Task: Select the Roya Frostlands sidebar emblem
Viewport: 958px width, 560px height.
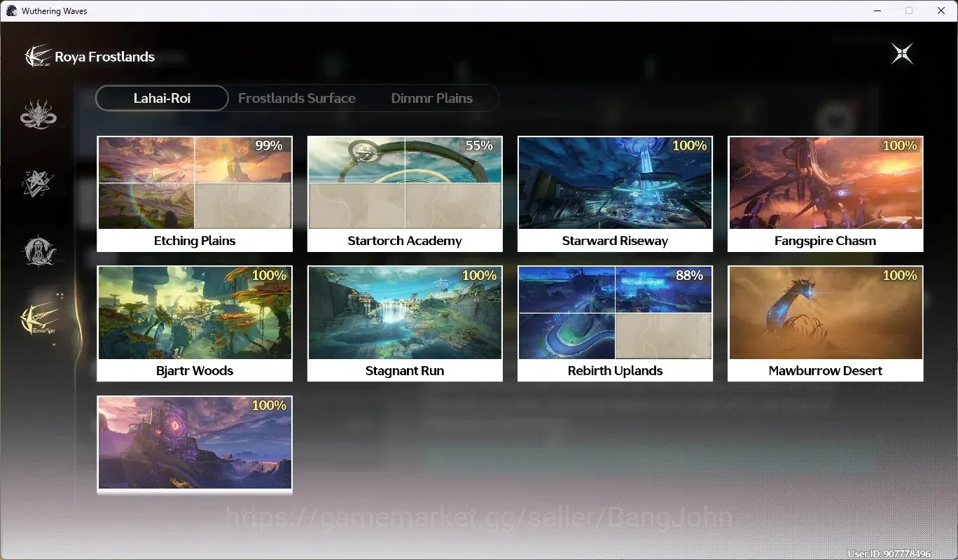Action: pyautogui.click(x=39, y=318)
